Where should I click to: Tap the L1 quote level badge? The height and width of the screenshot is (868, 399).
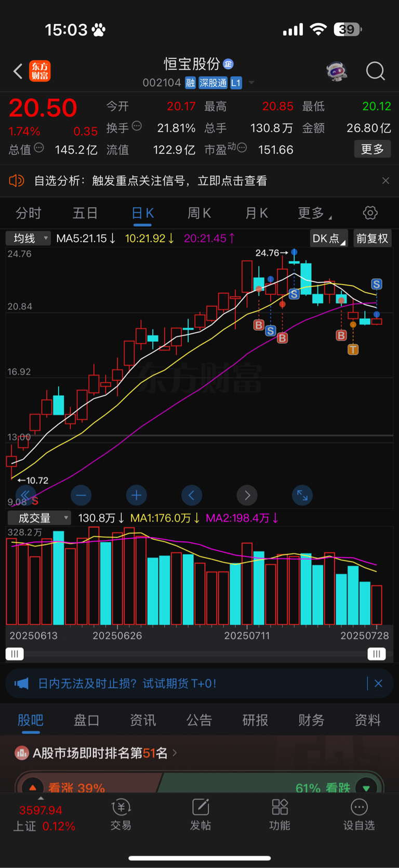[x=236, y=83]
